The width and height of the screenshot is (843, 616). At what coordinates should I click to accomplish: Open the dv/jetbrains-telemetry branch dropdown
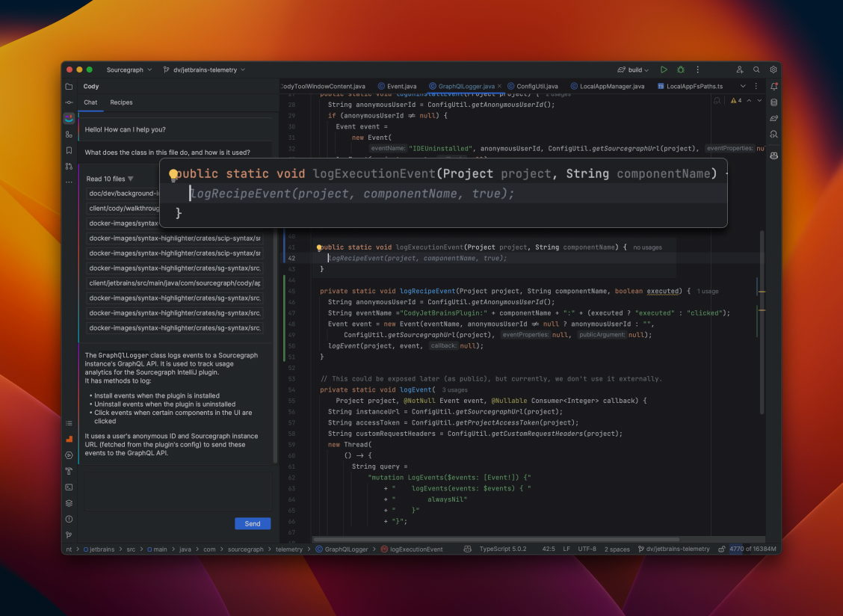[x=204, y=70]
